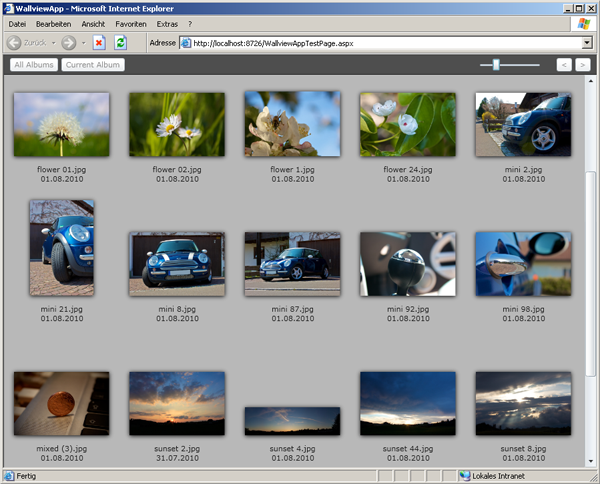Expand the address bar dropdown
Image resolution: width=600 pixels, height=484 pixels.
[x=587, y=43]
